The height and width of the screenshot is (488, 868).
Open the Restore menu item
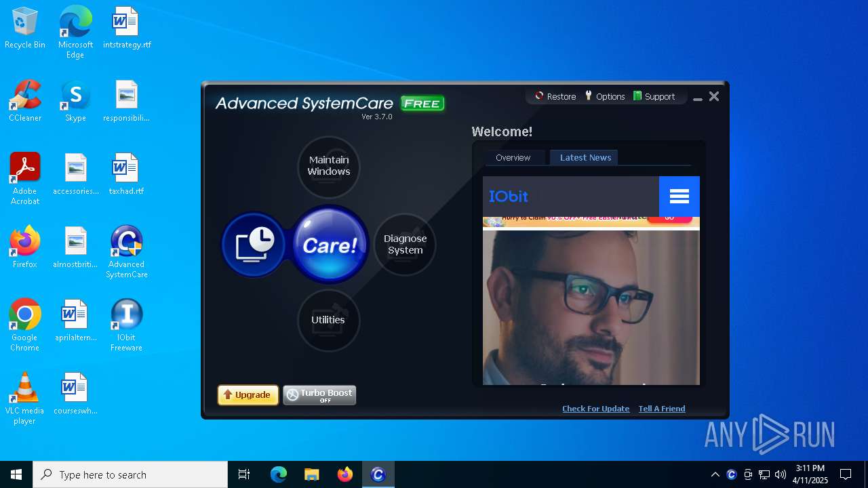pos(555,96)
